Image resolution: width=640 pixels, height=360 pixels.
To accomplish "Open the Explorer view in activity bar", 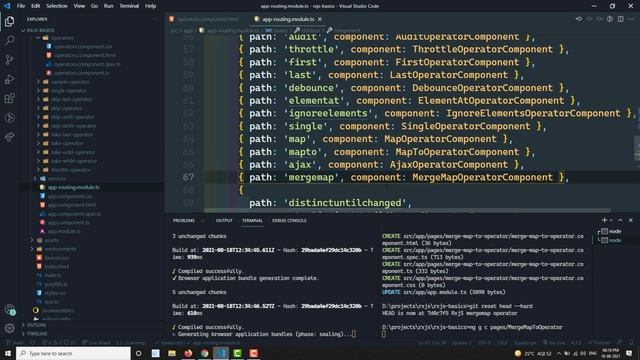I will pyautogui.click(x=9, y=21).
